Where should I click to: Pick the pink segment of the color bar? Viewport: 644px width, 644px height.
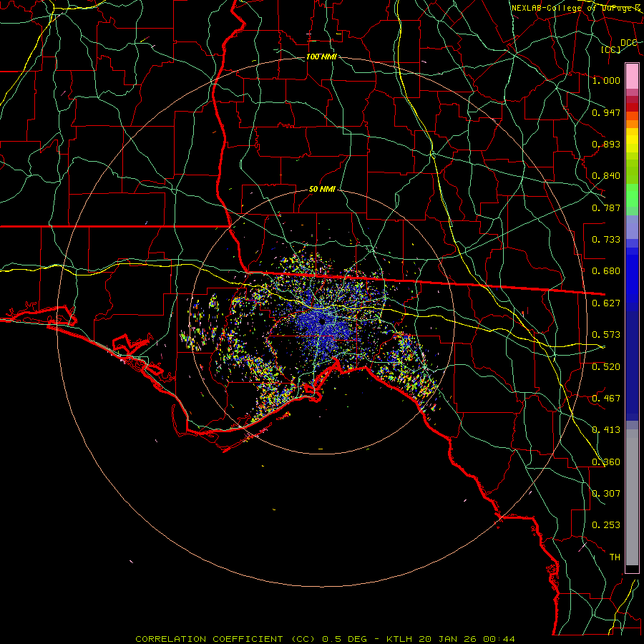632,76
